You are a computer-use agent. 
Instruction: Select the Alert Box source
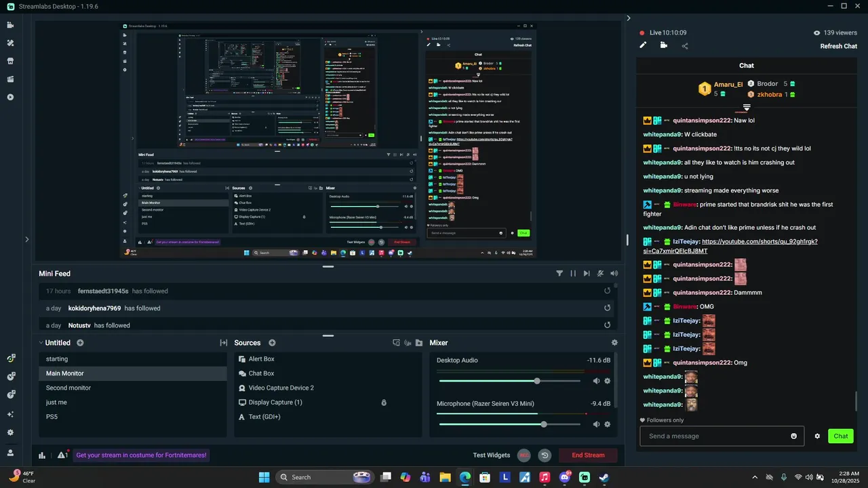click(328, 359)
